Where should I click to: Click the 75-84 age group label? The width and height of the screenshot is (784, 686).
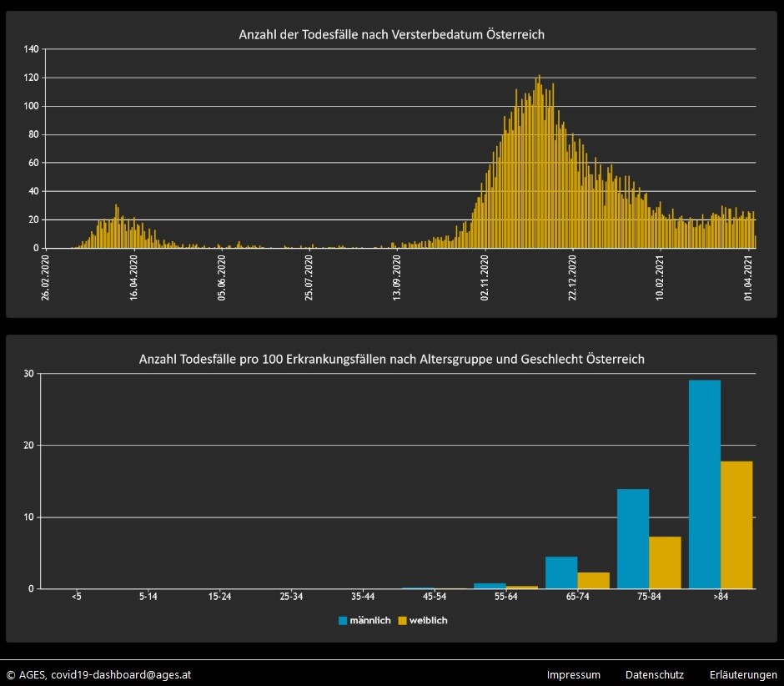coord(649,597)
